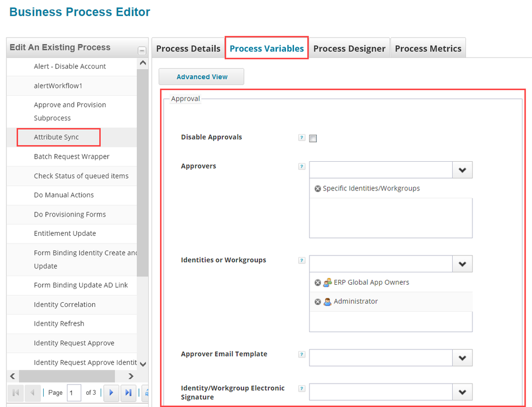Click help icon beside Approvers field
Image resolution: width=532 pixels, height=407 pixels.
tap(302, 167)
